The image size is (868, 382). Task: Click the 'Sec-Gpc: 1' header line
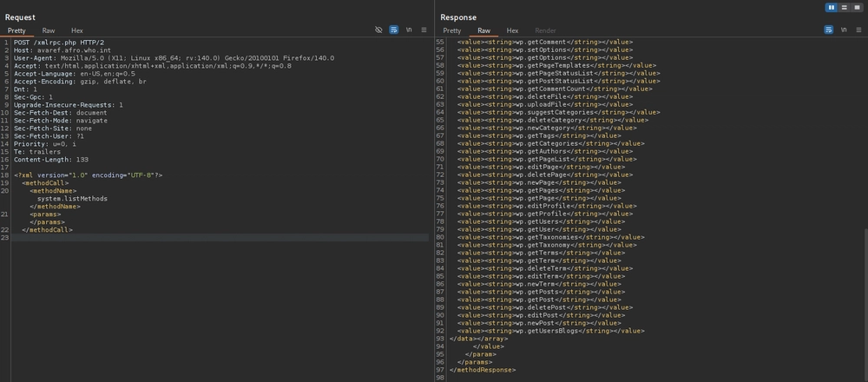33,96
